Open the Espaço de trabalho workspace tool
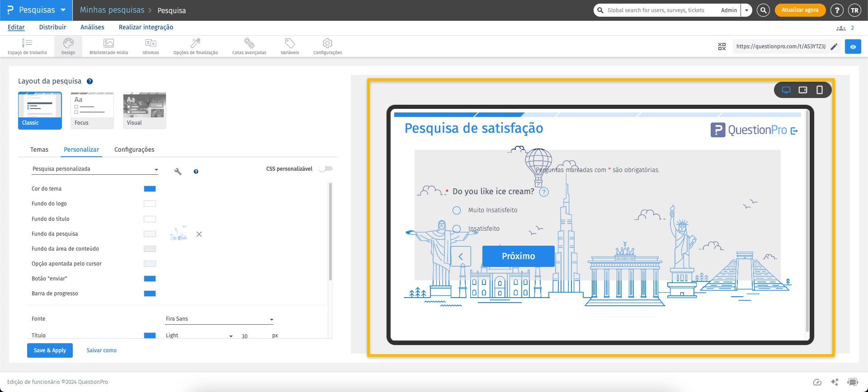The height and width of the screenshot is (392, 868). pyautogui.click(x=27, y=47)
